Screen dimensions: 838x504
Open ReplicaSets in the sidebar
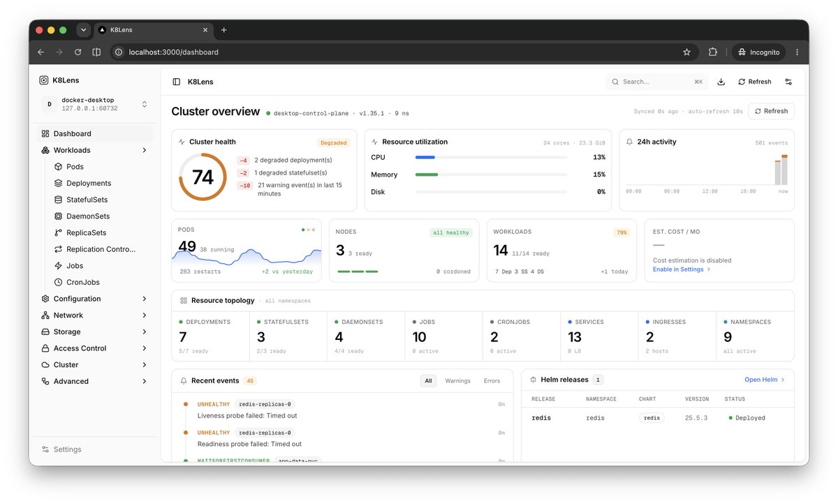click(86, 232)
